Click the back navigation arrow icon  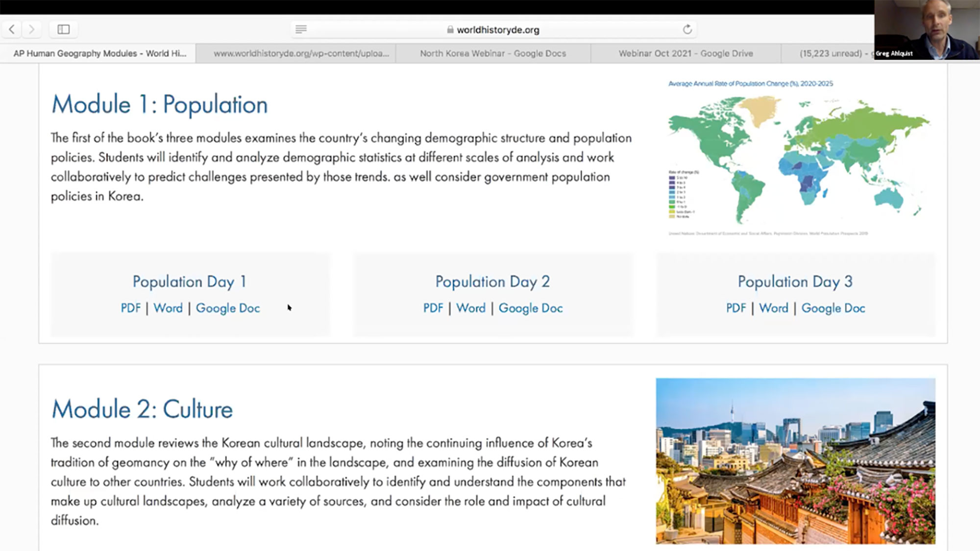coord(12,29)
